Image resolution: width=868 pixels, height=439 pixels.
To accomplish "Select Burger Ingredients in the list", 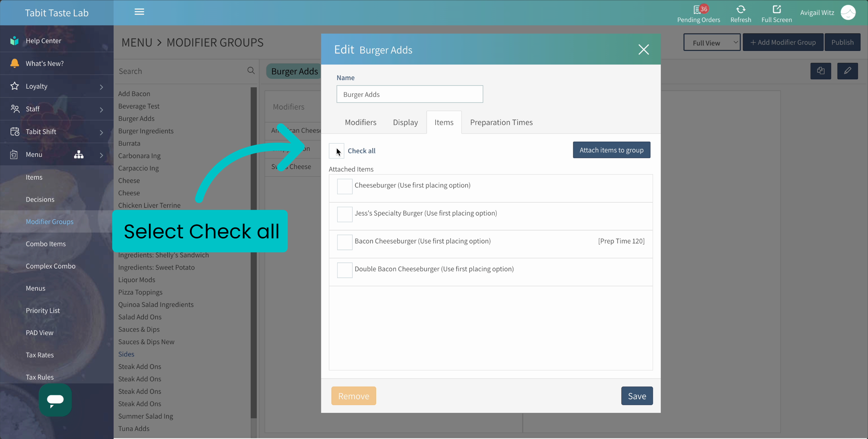I will point(146,131).
